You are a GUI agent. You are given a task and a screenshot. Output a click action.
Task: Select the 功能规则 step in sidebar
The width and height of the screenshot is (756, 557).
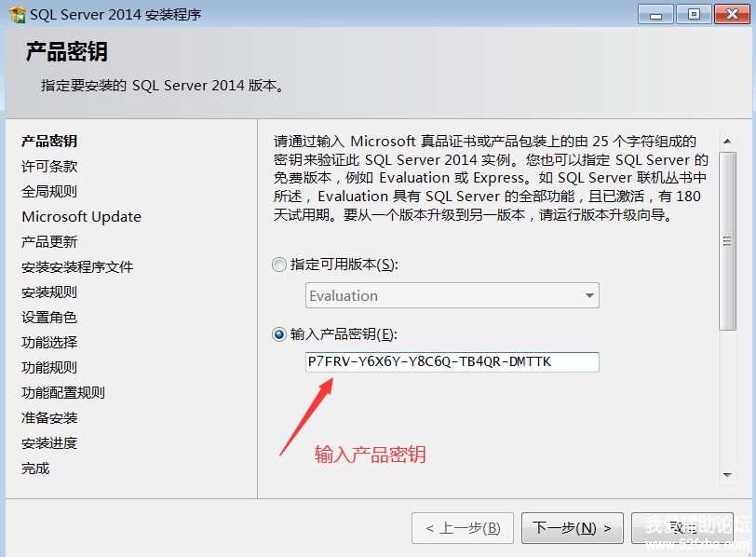[x=49, y=367]
